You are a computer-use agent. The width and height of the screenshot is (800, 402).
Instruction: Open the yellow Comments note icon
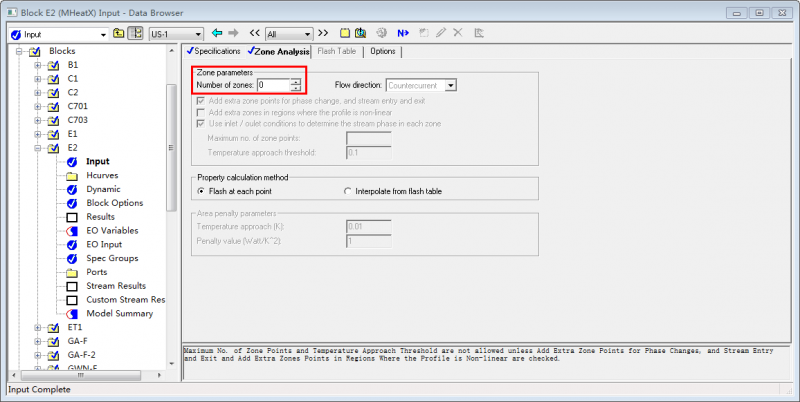[x=345, y=33]
